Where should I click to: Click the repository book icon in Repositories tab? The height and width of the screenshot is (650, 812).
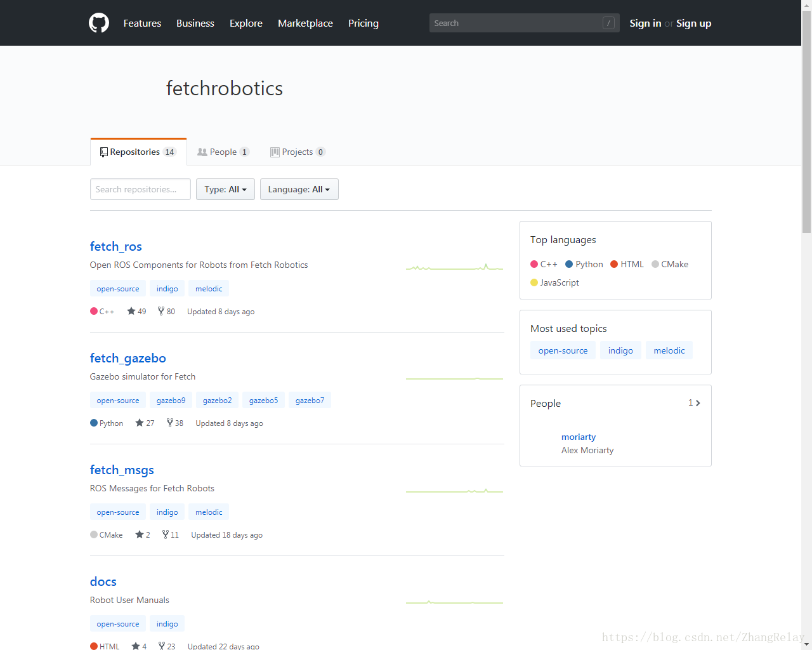pyautogui.click(x=104, y=152)
